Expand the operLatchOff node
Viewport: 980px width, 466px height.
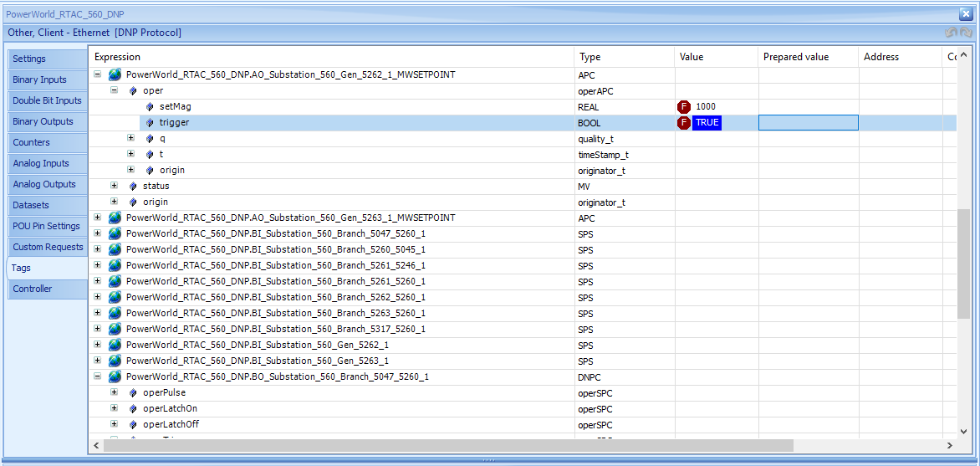[x=115, y=424]
